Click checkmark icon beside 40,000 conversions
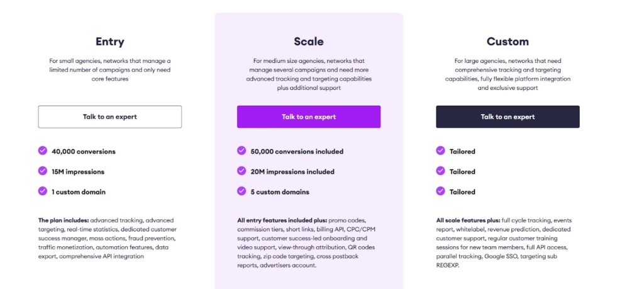Viewport: 644px width, 289px height. tap(43, 151)
